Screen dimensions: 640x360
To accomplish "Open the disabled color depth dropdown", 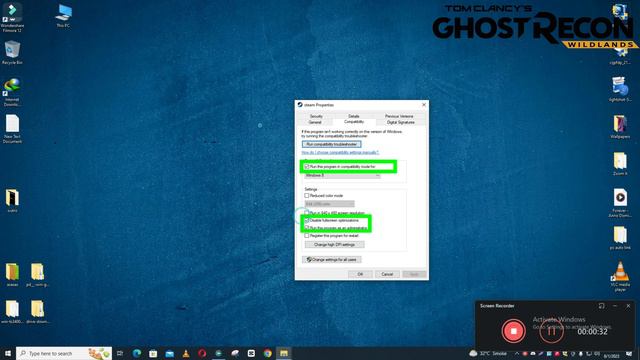I will 329,204.
